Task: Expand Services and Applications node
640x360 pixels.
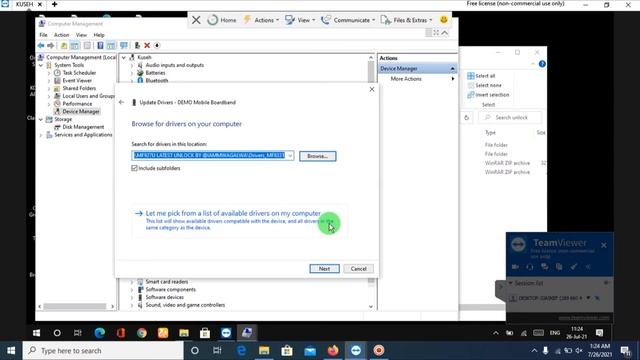Action: tap(41, 135)
